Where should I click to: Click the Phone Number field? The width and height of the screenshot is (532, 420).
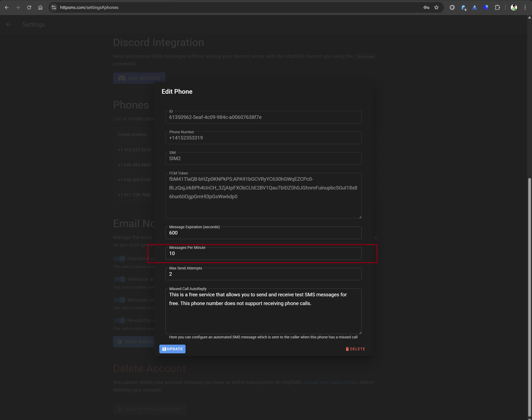tap(263, 138)
